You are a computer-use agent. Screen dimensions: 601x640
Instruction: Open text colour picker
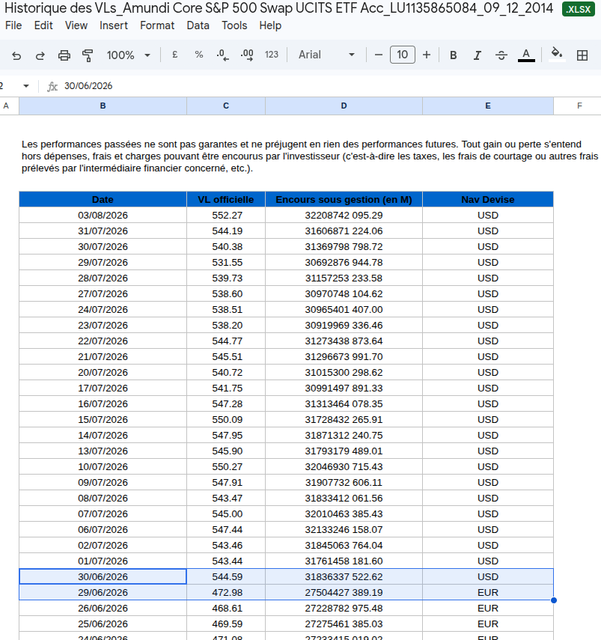point(526,55)
